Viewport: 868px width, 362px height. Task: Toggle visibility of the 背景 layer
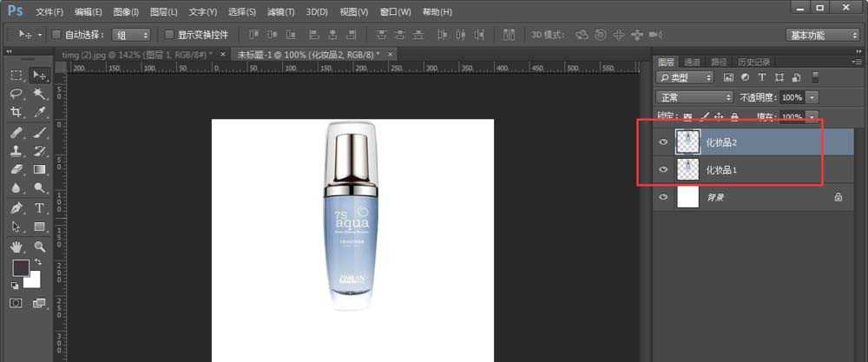click(664, 198)
